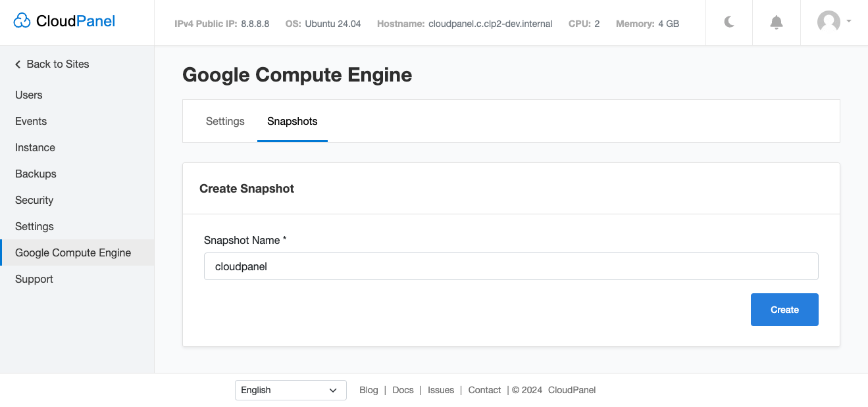Expand the English language dropdown
This screenshot has width=868, height=407.
(x=290, y=390)
